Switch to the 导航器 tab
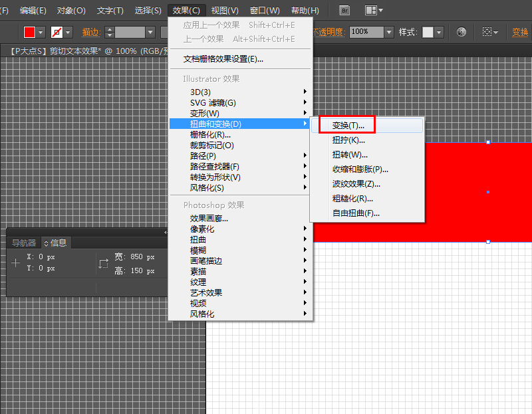Viewport: 532px width, 414px height. click(24, 242)
